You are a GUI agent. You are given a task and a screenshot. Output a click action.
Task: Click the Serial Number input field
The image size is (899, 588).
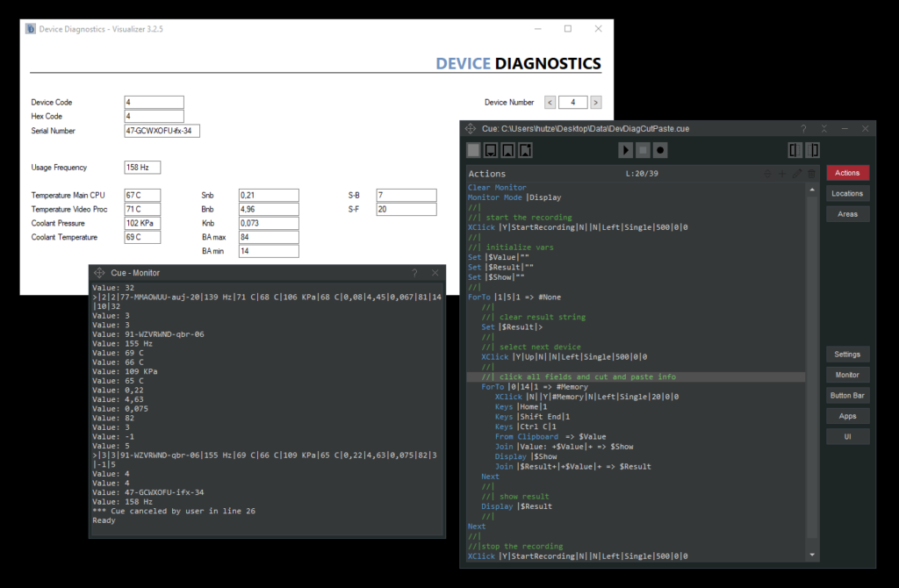[162, 131]
